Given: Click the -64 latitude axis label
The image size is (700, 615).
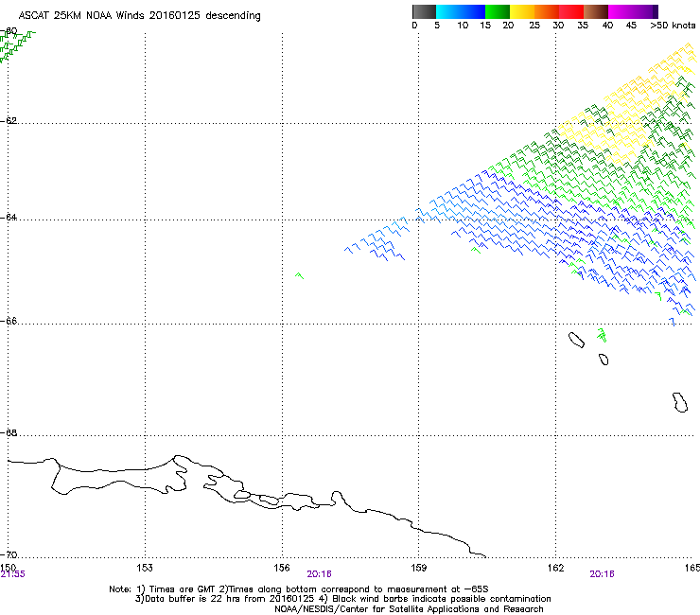Looking at the screenshot, I should coord(9,217).
